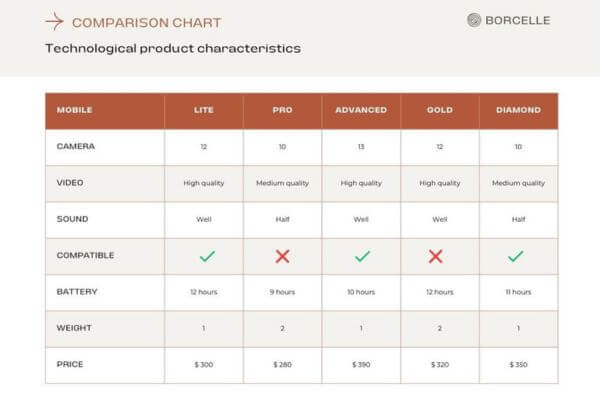Click the GOLD column header
The image size is (600, 400).
click(x=438, y=110)
